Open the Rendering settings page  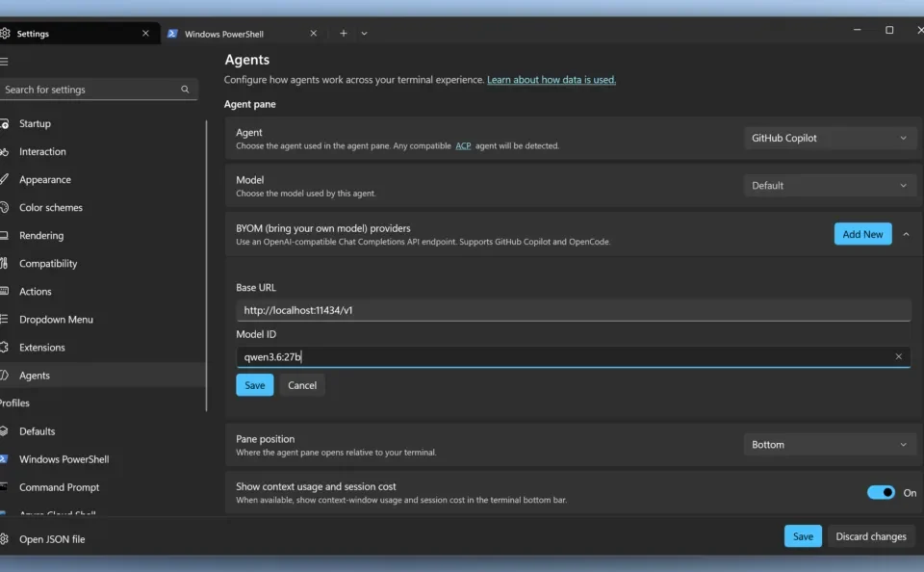coord(103,235)
